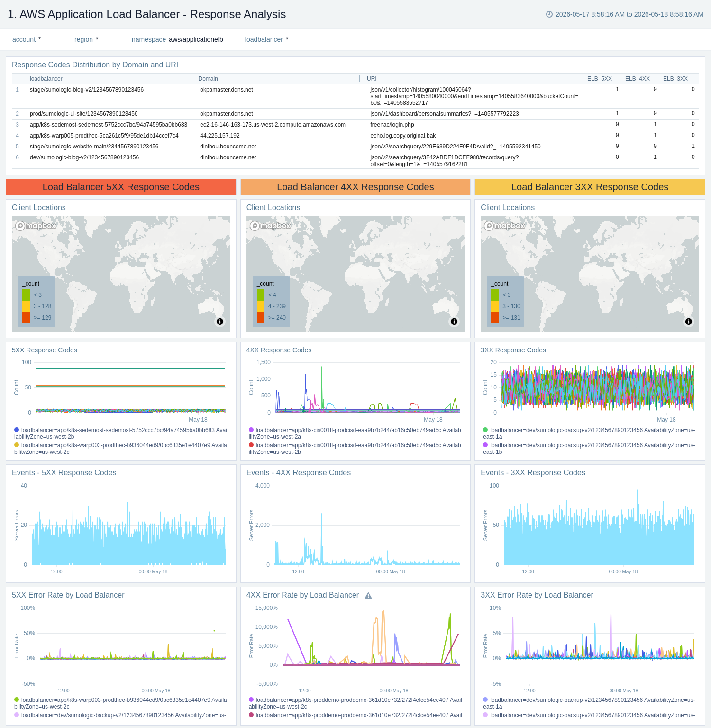711x728 pixels.
Task: Click yellow '3 - 128' legend swatch on 5XX map
Action: click(x=26, y=306)
